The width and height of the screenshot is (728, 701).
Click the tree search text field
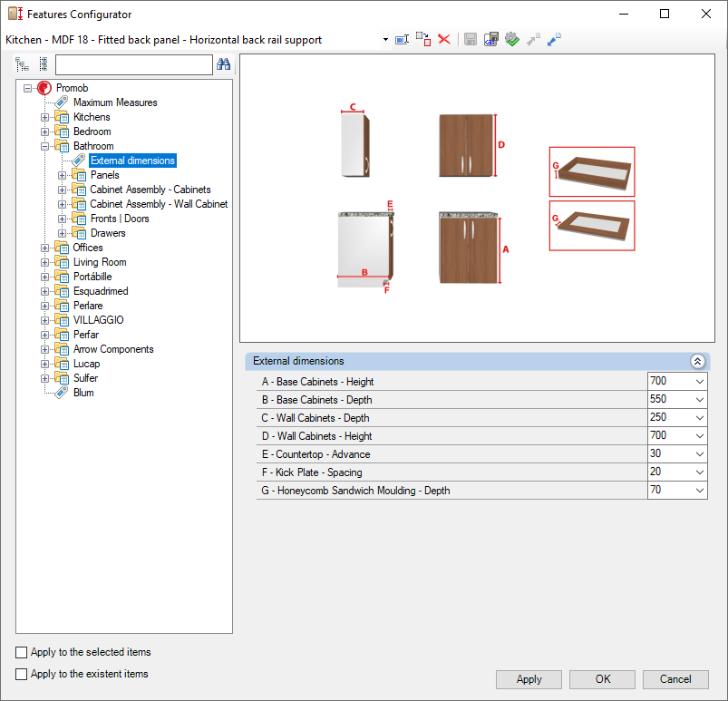coord(133,64)
